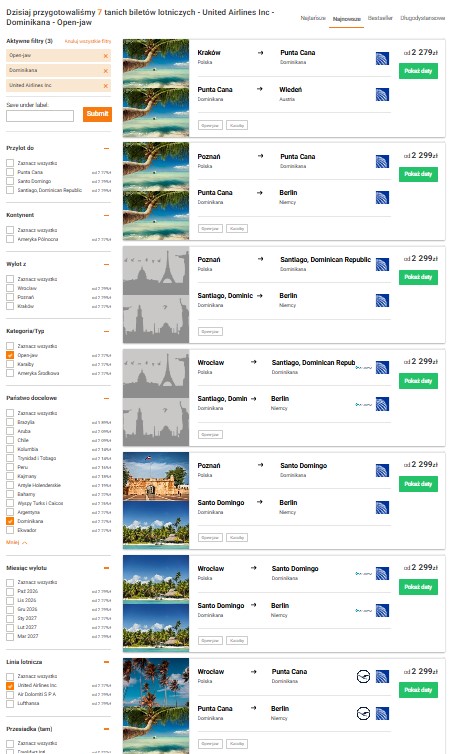Click United logo on Punta Cana → Wiedeń leg
The height and width of the screenshot is (754, 454).
point(382,95)
